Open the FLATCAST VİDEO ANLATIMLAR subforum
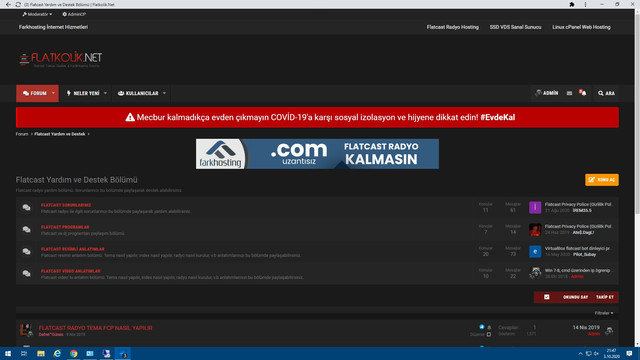The height and width of the screenshot is (360, 640). (70, 271)
